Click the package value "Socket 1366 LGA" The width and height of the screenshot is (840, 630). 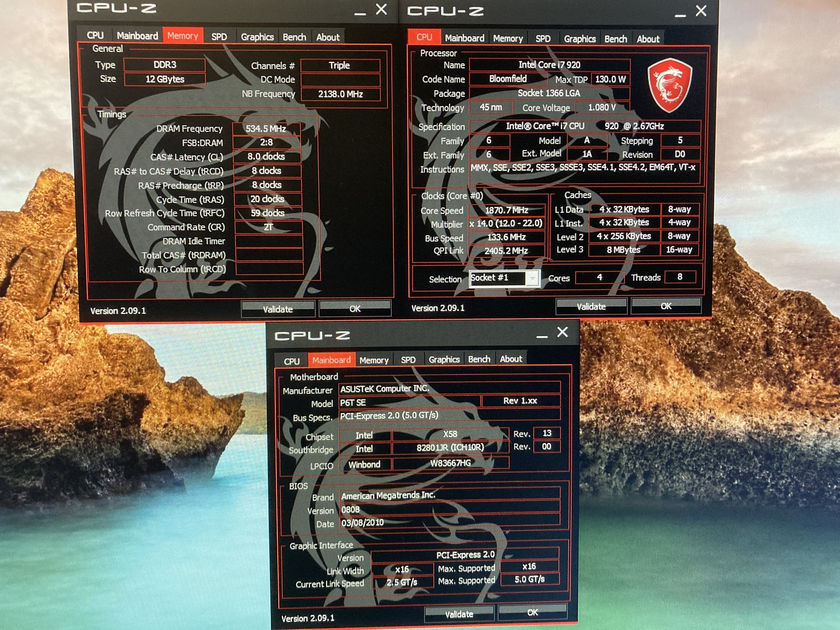pos(549,93)
